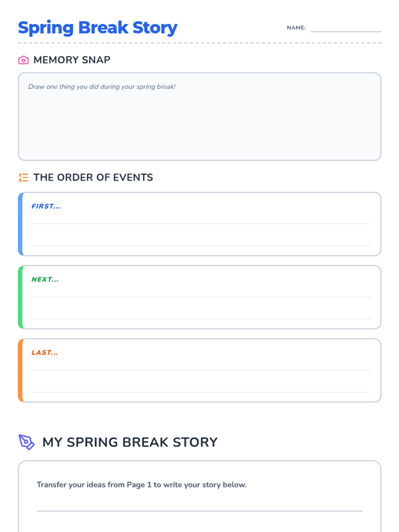
Task: Click the MY SPRING BREAK STORY heading
Action: click(x=130, y=443)
